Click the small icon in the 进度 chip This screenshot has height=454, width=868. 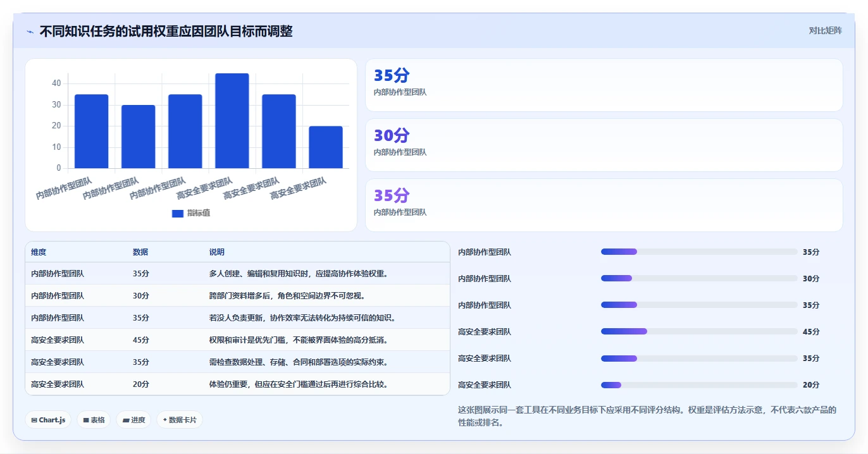tap(126, 420)
